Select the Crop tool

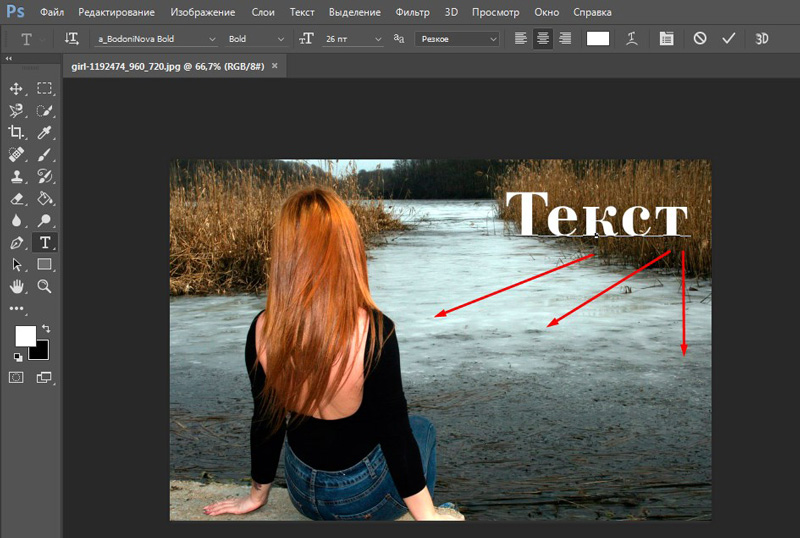pos(16,132)
